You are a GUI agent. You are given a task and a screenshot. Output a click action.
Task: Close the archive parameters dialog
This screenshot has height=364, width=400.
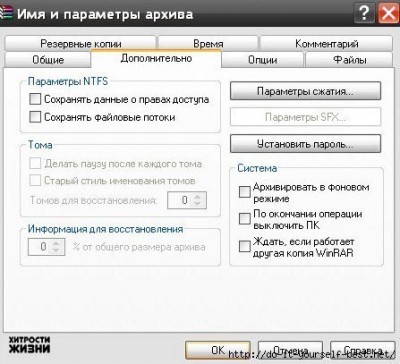tap(388, 13)
